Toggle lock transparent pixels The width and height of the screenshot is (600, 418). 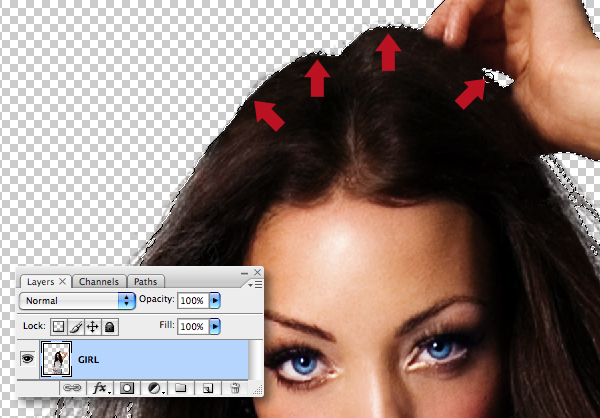(x=59, y=327)
